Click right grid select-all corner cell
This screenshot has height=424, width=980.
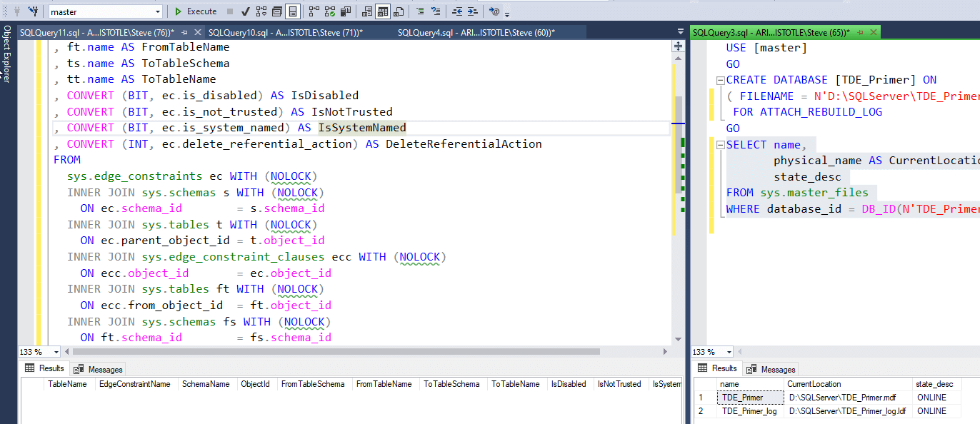coord(706,384)
